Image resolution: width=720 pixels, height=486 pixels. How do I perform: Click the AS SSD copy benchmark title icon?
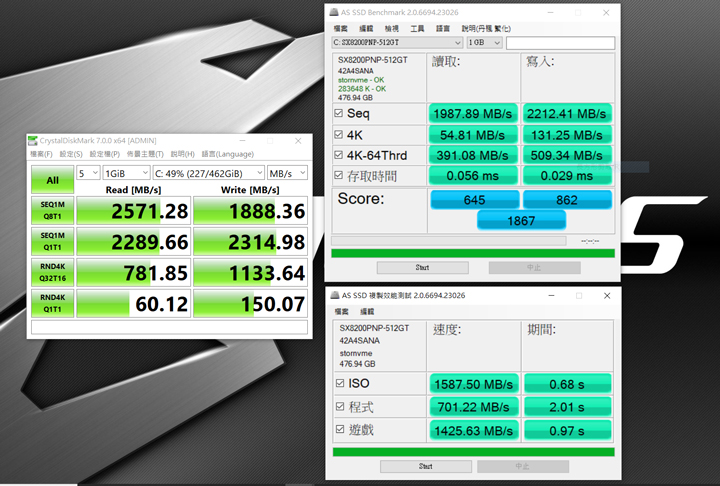(x=335, y=295)
